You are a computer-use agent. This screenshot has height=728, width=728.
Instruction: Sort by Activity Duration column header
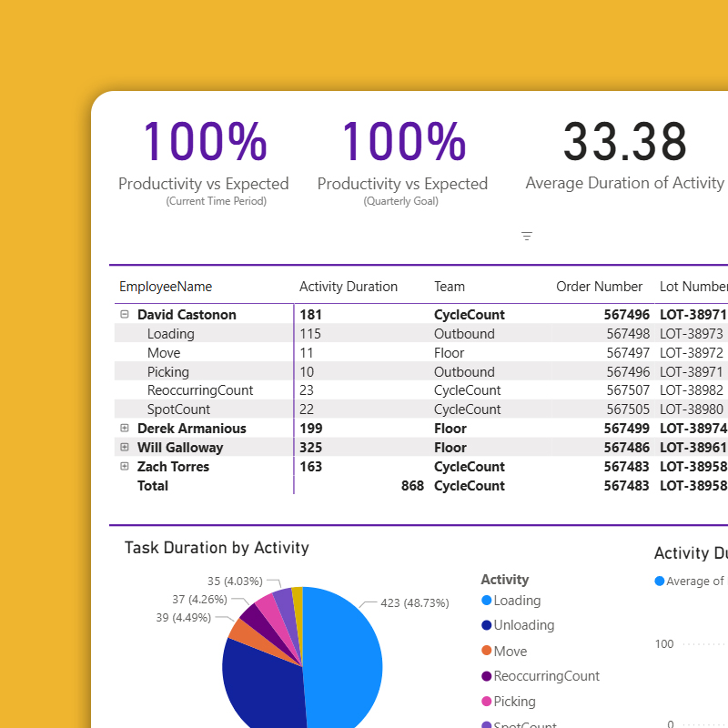[x=349, y=287]
